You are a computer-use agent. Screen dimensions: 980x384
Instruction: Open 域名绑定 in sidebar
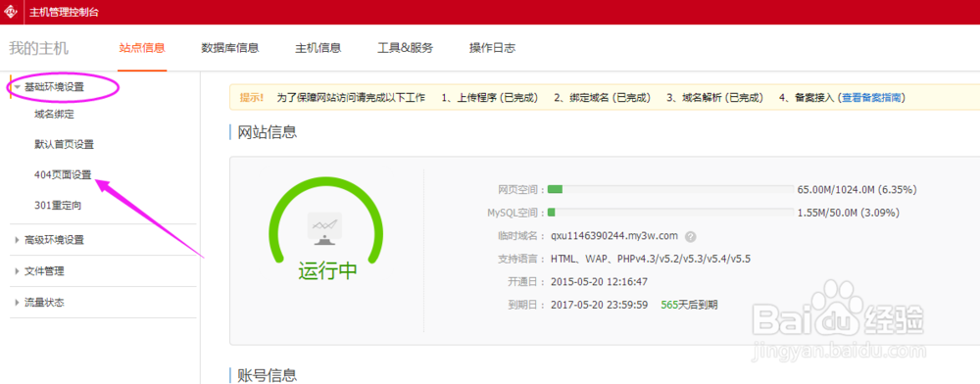coord(54,115)
